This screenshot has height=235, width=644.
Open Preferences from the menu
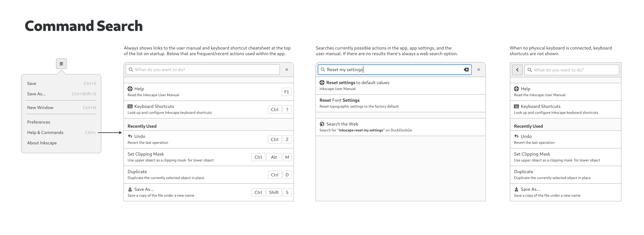[39, 122]
